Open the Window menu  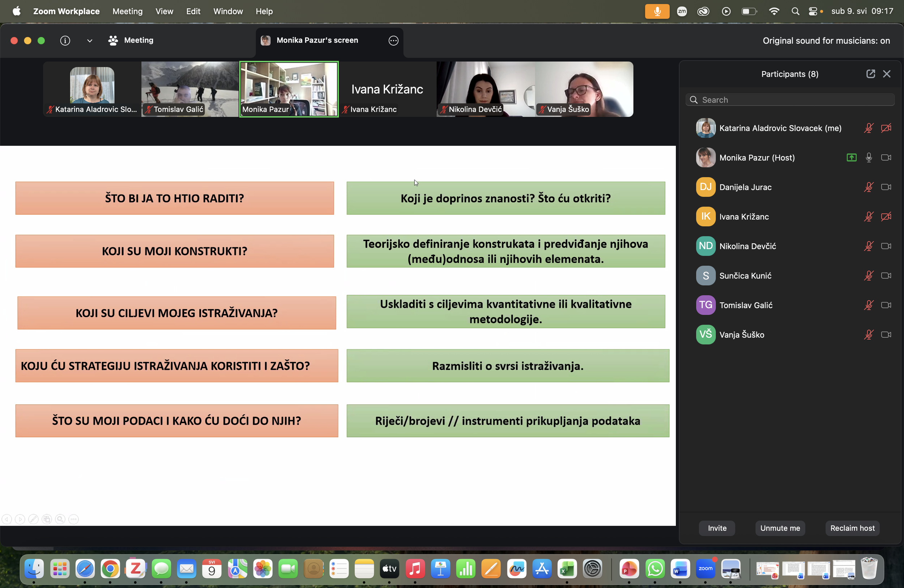228,12
